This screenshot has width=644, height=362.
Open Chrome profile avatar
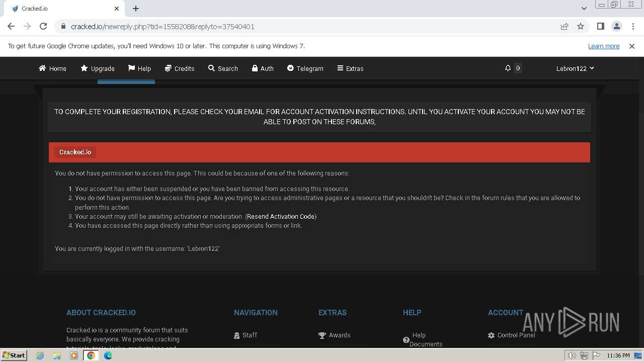[616, 26]
